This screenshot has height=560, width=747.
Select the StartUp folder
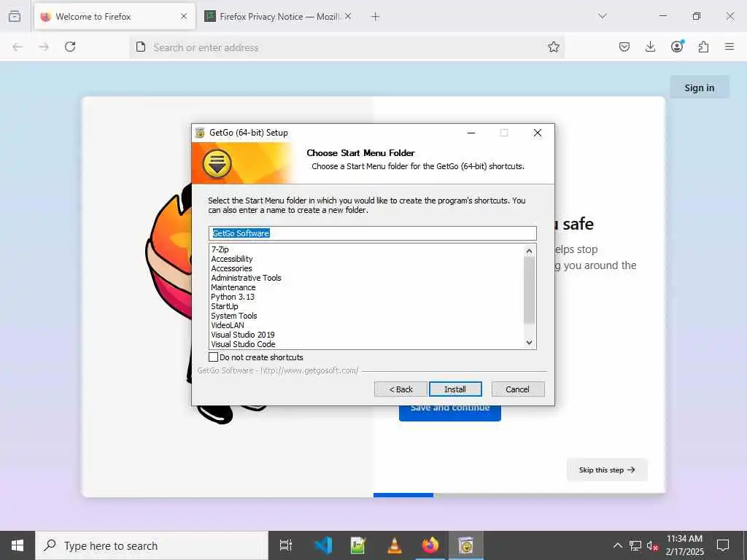(x=225, y=307)
